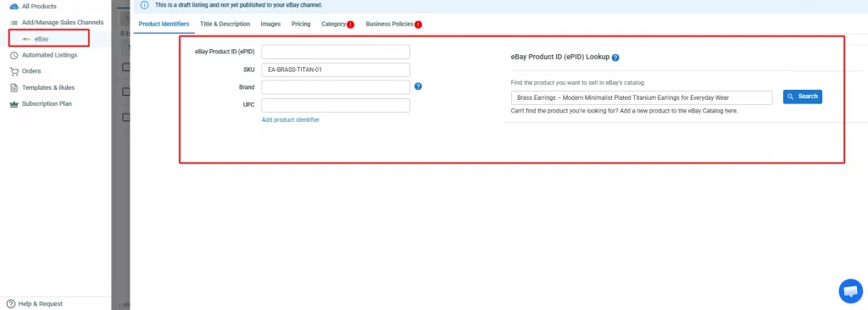
Task: Click help icon next to Brand field
Action: 418,86
